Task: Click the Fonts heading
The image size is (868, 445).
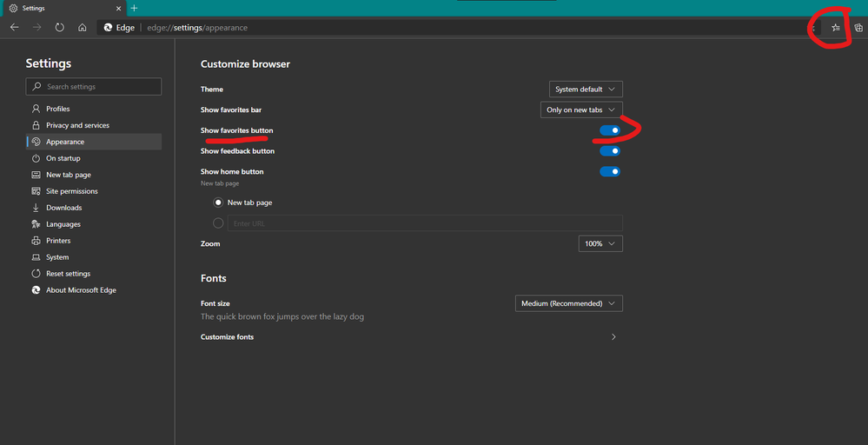Action: point(214,278)
